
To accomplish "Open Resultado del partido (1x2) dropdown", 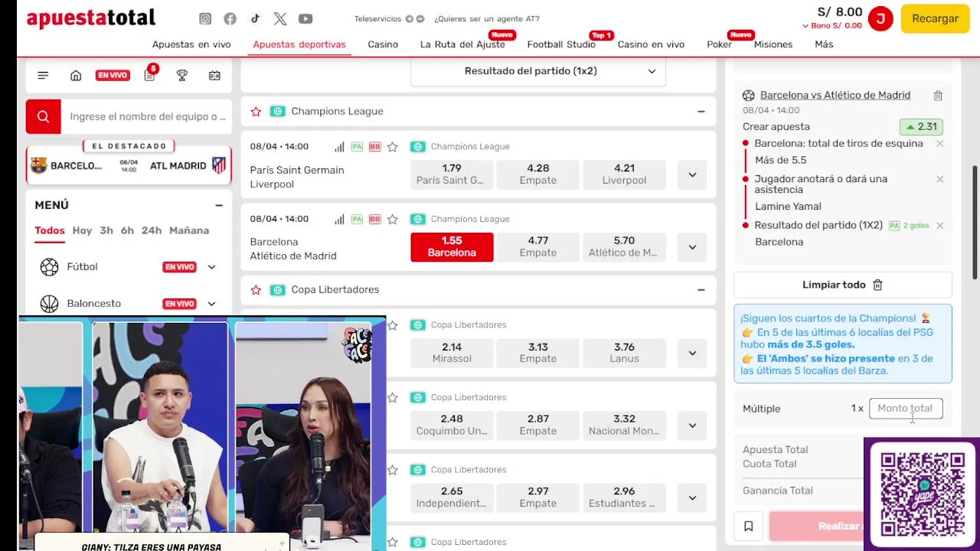I will click(x=538, y=71).
